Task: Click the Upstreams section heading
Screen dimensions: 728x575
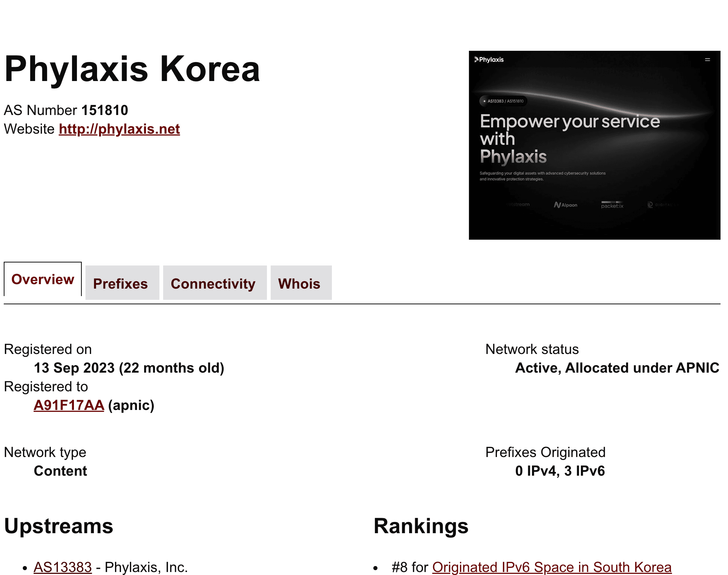Action: pos(59,526)
